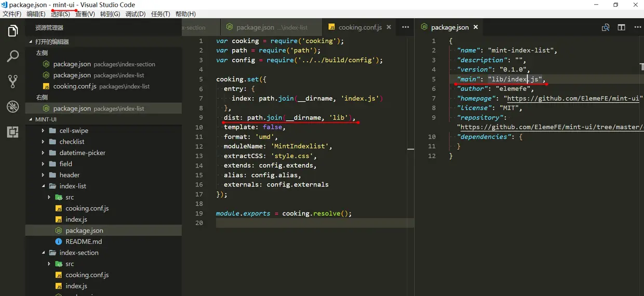This screenshot has width=644, height=296.
Task: Open the 选择(S) menu
Action: (60, 14)
